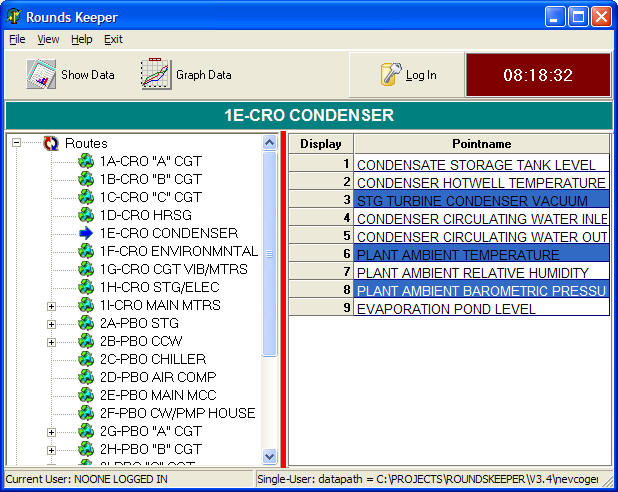Click the globe icon beside 2C-PBO CHILLER
Image resolution: width=618 pixels, height=492 pixels.
(86, 359)
